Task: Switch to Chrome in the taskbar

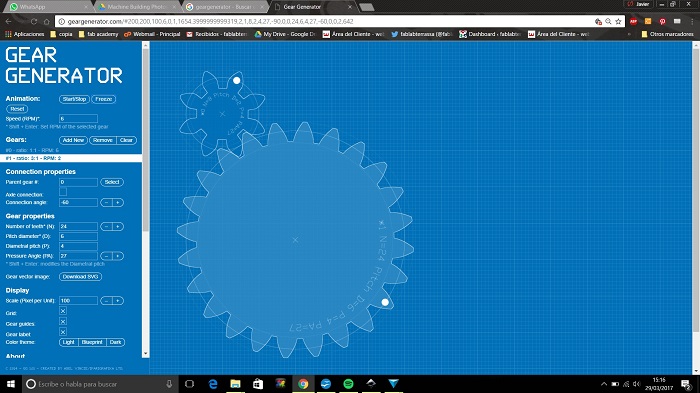Action: tap(303, 384)
